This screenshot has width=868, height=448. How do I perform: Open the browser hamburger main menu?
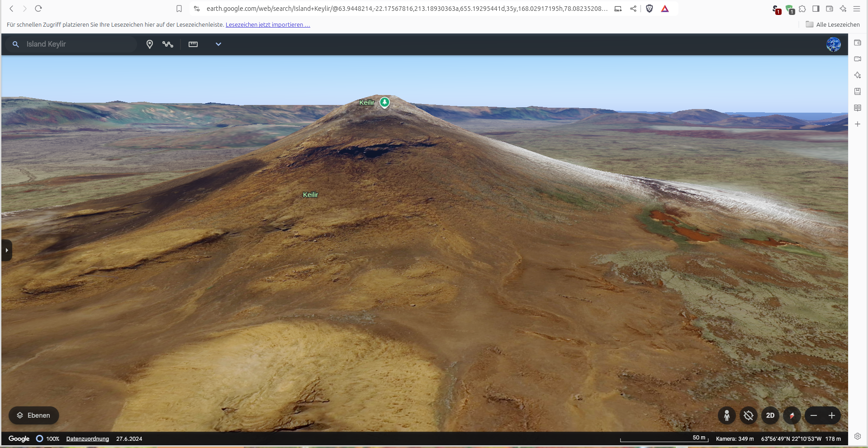point(857,9)
